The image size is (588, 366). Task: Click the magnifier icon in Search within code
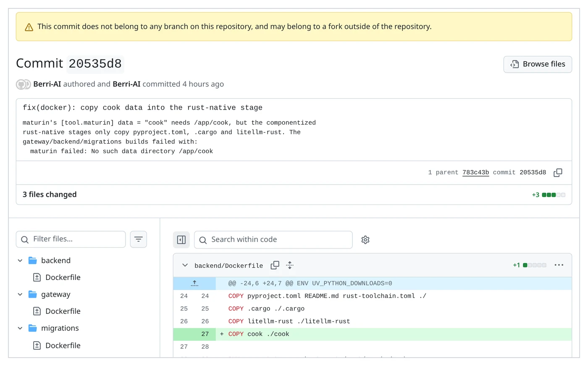click(203, 240)
